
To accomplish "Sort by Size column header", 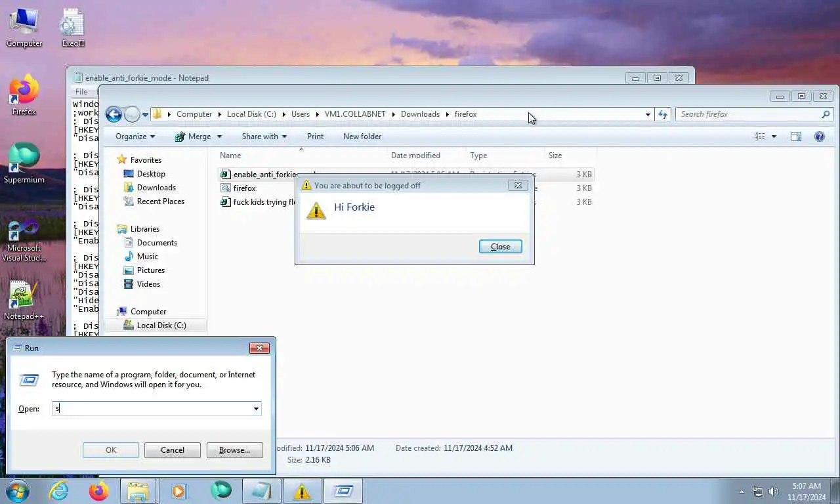I will click(x=570, y=156).
